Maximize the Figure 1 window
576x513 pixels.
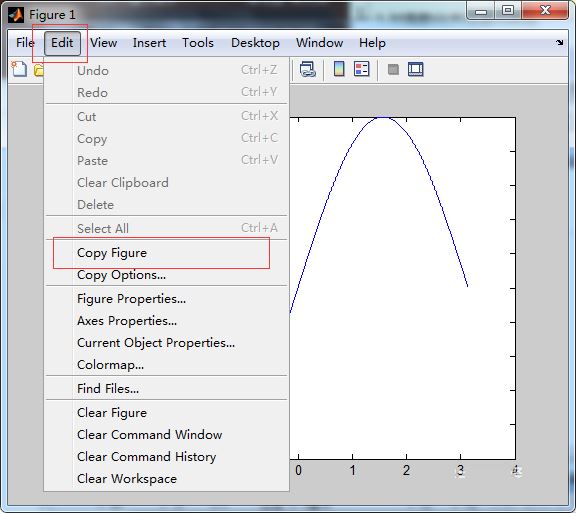(508, 11)
